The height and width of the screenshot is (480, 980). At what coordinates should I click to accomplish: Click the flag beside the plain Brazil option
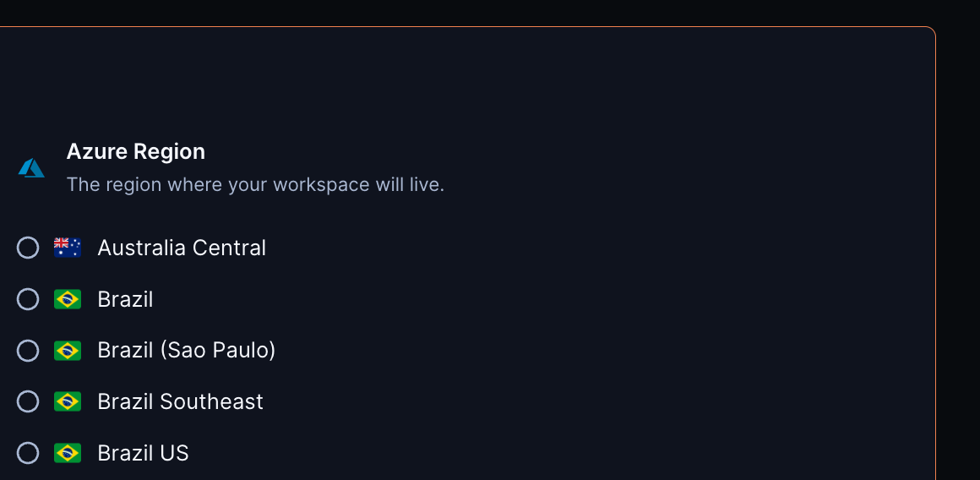68,299
